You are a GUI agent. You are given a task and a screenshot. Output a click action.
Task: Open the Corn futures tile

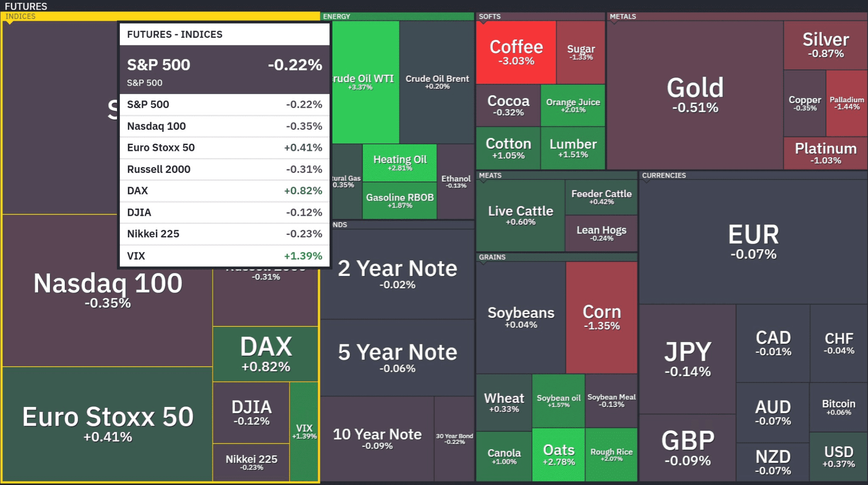click(x=601, y=317)
